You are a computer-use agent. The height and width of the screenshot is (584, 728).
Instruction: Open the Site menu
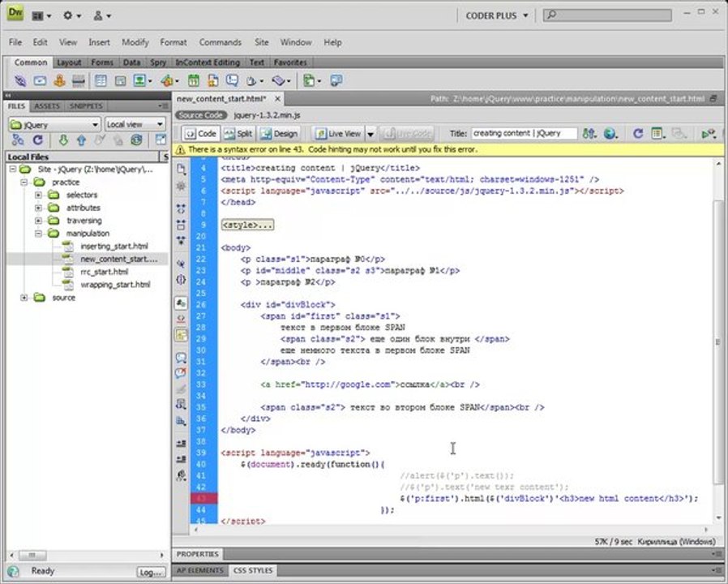(x=261, y=42)
